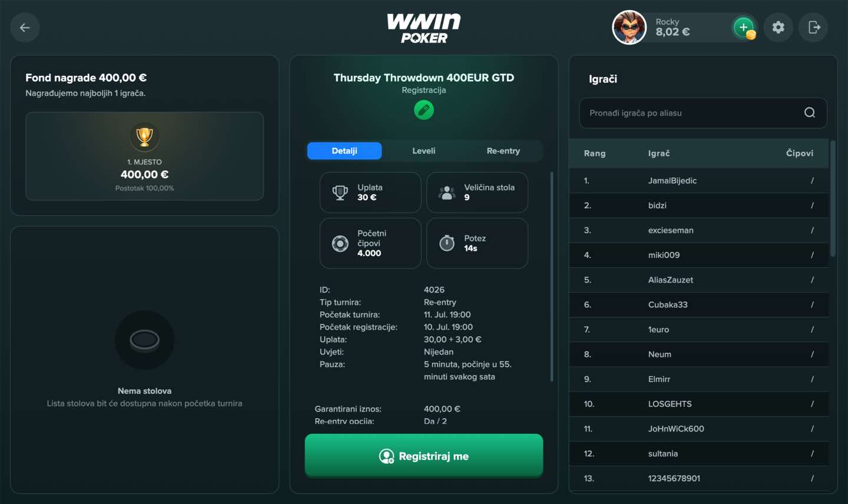848x504 pixels.
Task: Search players with the magnifier icon
Action: click(810, 112)
